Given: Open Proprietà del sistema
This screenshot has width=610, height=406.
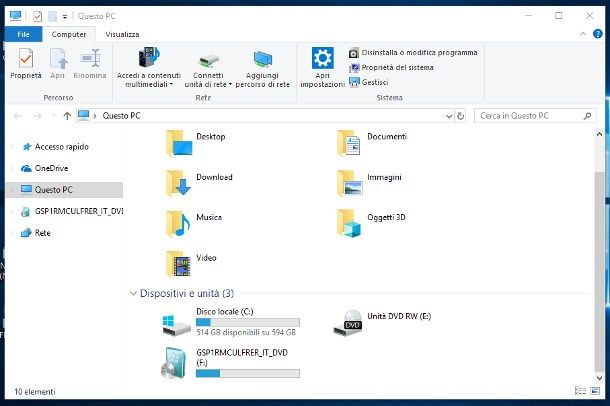Looking at the screenshot, I should coord(391,68).
